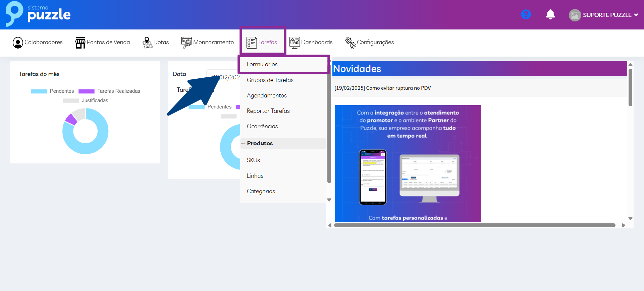Click the Data date input field
644x291 pixels.
click(x=225, y=77)
